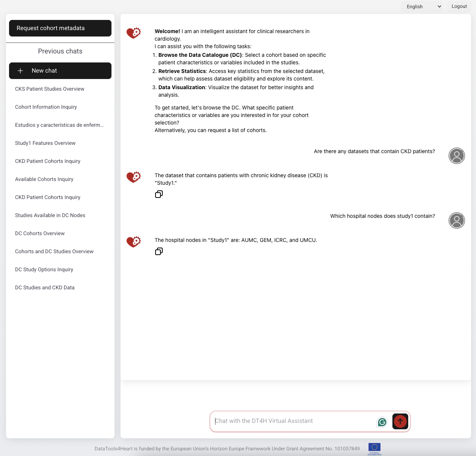Click the EU flag in the footer
476x456 pixels.
click(375, 447)
